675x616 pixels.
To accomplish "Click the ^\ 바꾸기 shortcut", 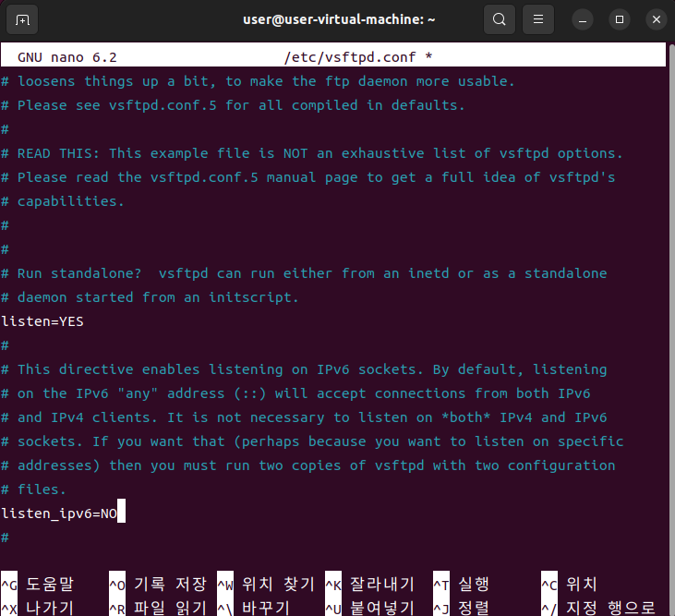I will coord(254,608).
